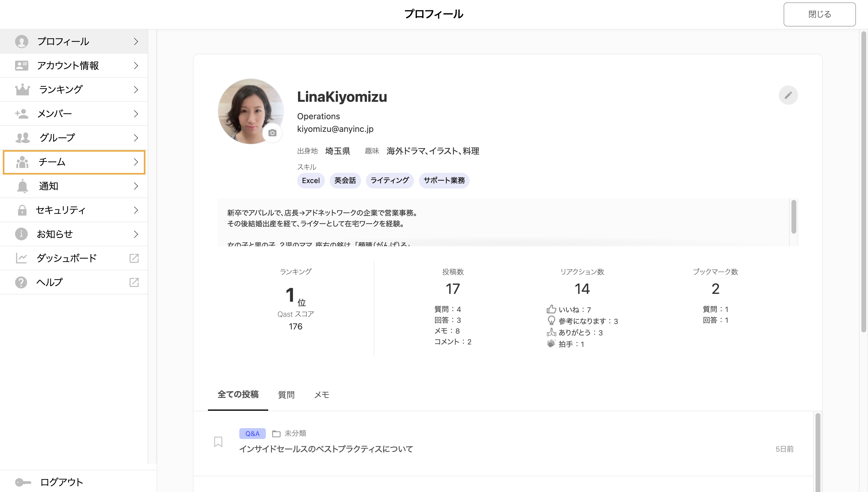This screenshot has height=492, width=868.
Task: Click the Q&A tag badge
Action: (x=252, y=434)
